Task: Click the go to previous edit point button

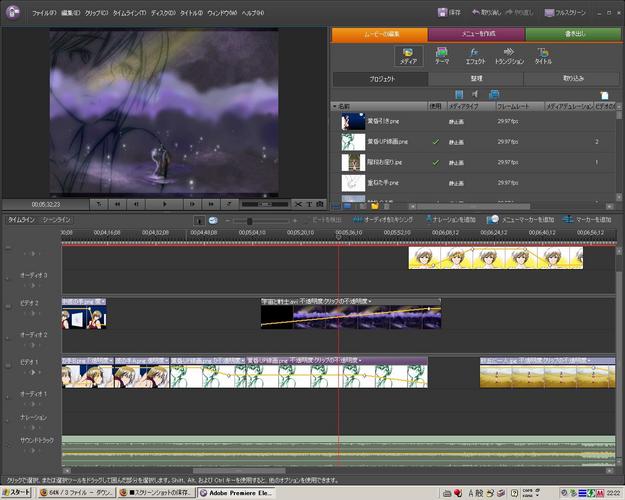Action: [x=99, y=204]
